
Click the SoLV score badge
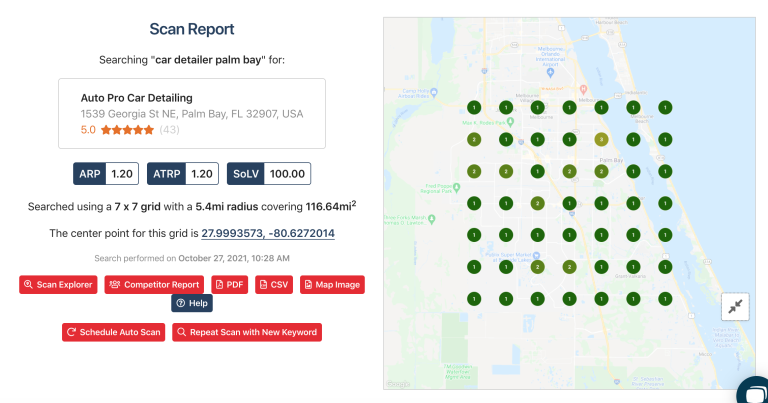coord(269,174)
